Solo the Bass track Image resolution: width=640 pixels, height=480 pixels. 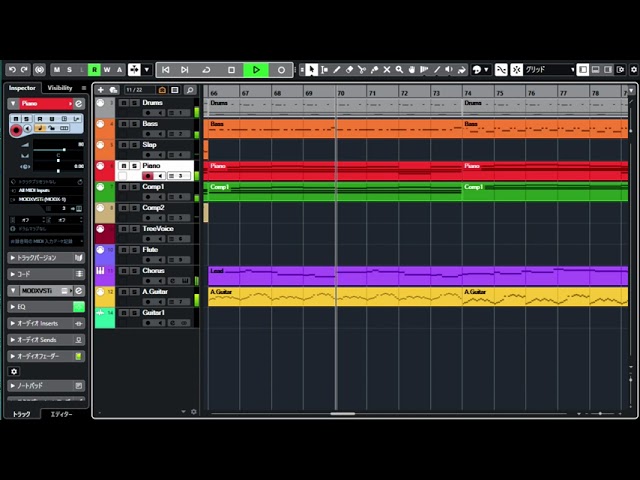[134, 124]
